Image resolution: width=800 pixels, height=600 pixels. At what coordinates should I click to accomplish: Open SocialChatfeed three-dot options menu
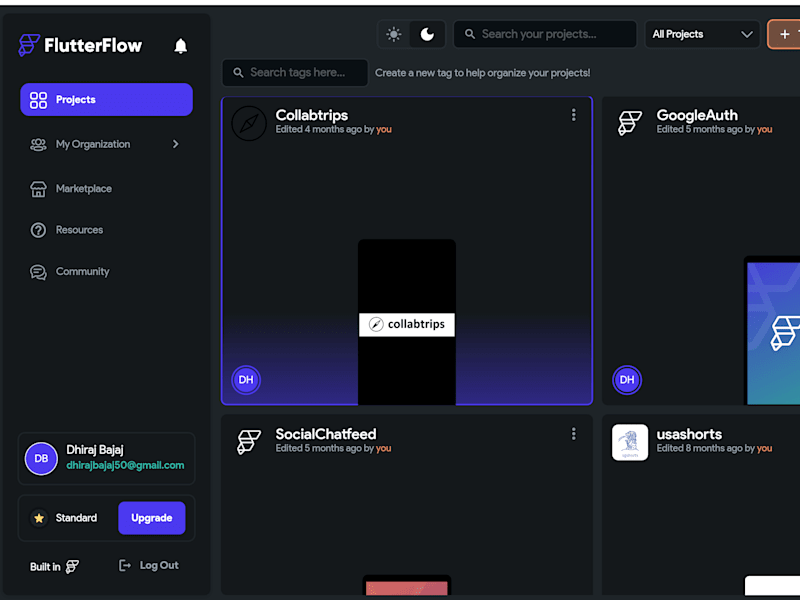573,434
